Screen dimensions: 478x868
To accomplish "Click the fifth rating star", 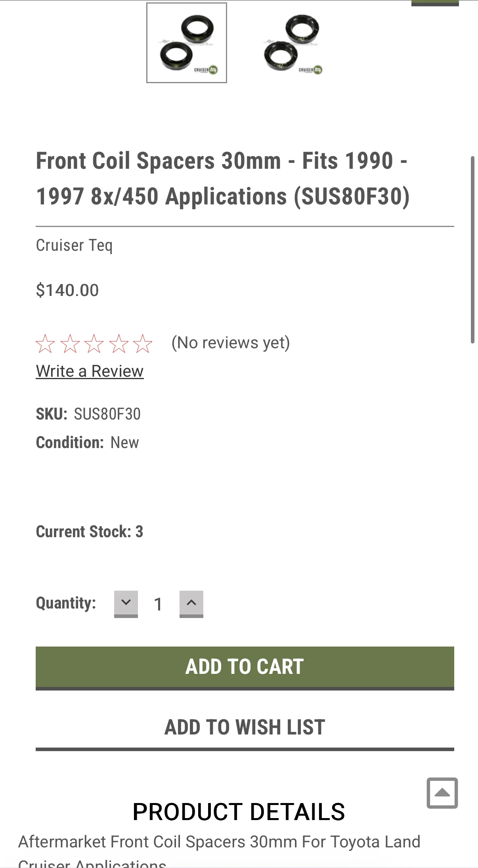I will 143,343.
